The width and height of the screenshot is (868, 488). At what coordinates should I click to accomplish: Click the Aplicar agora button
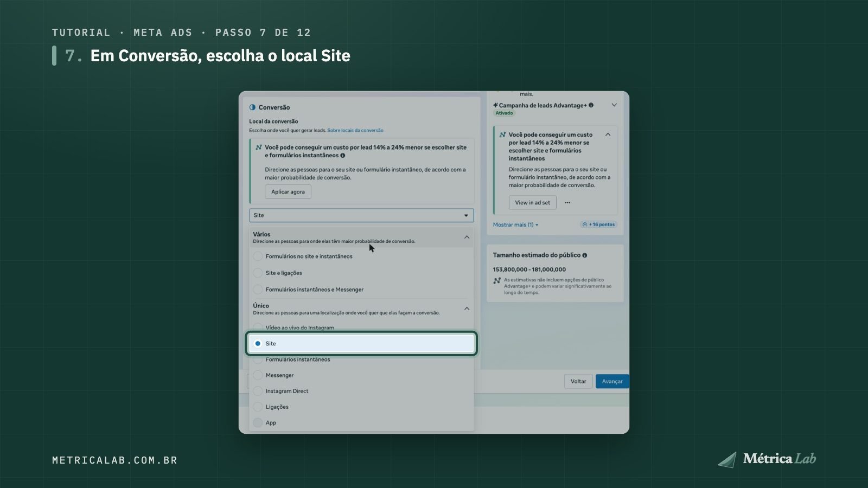pyautogui.click(x=288, y=192)
